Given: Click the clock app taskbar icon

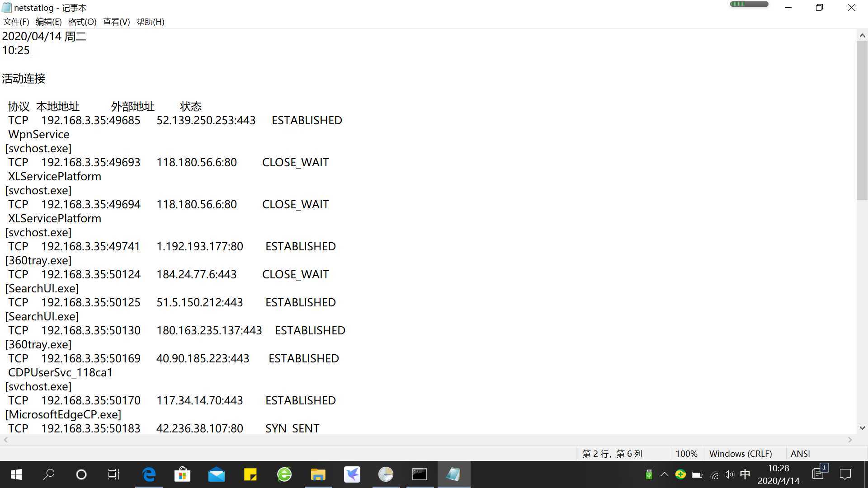Looking at the screenshot, I should (x=386, y=474).
